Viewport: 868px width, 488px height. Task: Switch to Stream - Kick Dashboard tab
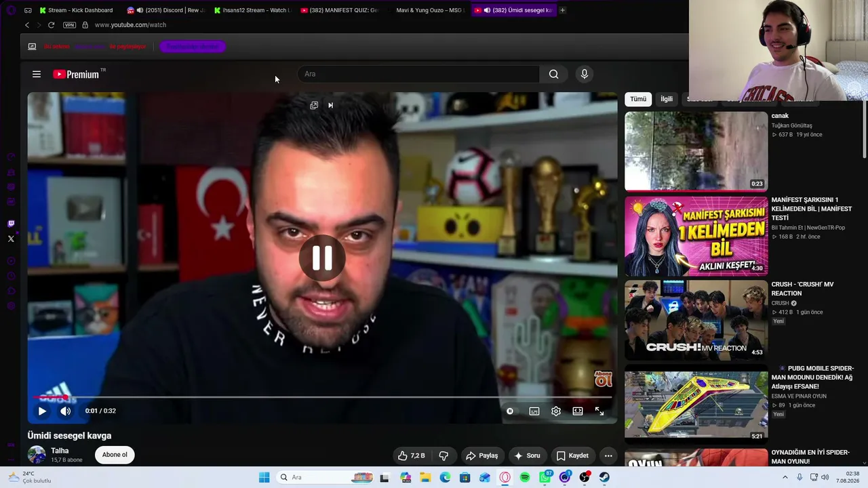click(x=76, y=10)
